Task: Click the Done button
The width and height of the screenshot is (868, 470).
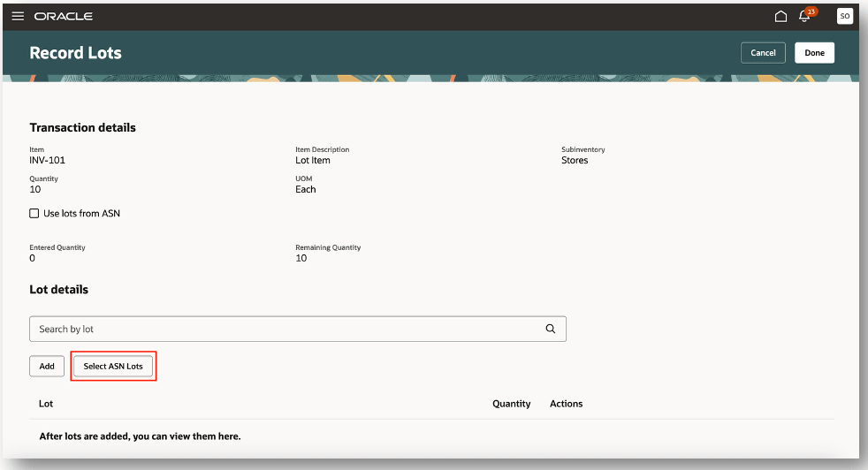Action: 814,53
